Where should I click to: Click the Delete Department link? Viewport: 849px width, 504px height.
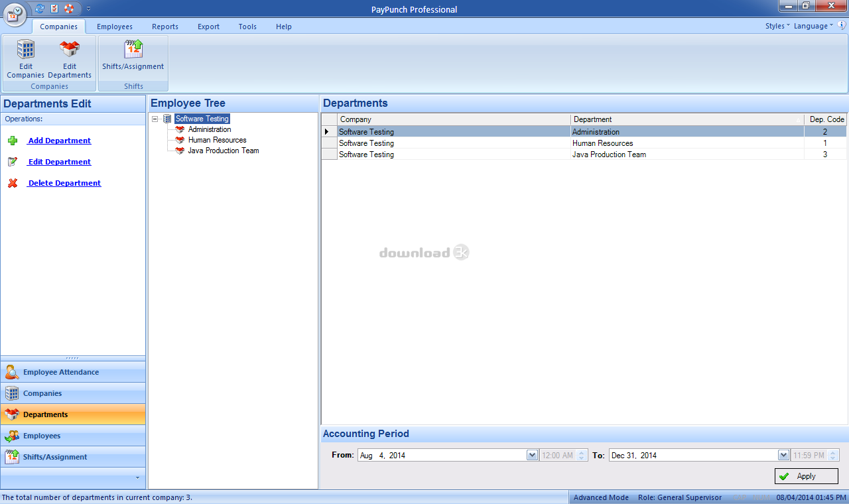[x=64, y=183]
